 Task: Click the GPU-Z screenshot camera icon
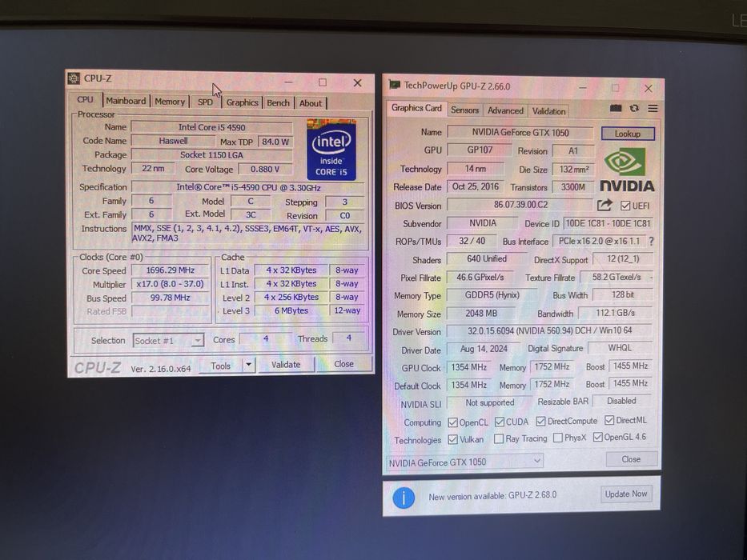tap(616, 109)
